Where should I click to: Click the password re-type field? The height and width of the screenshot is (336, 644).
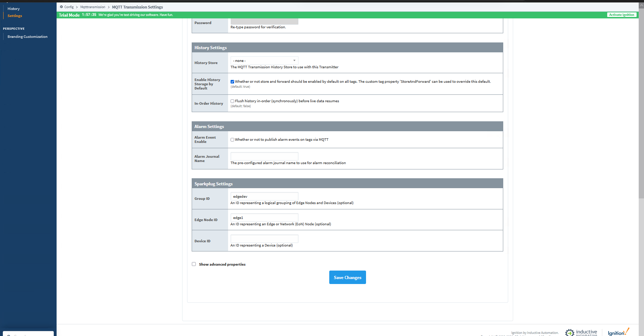264,21
